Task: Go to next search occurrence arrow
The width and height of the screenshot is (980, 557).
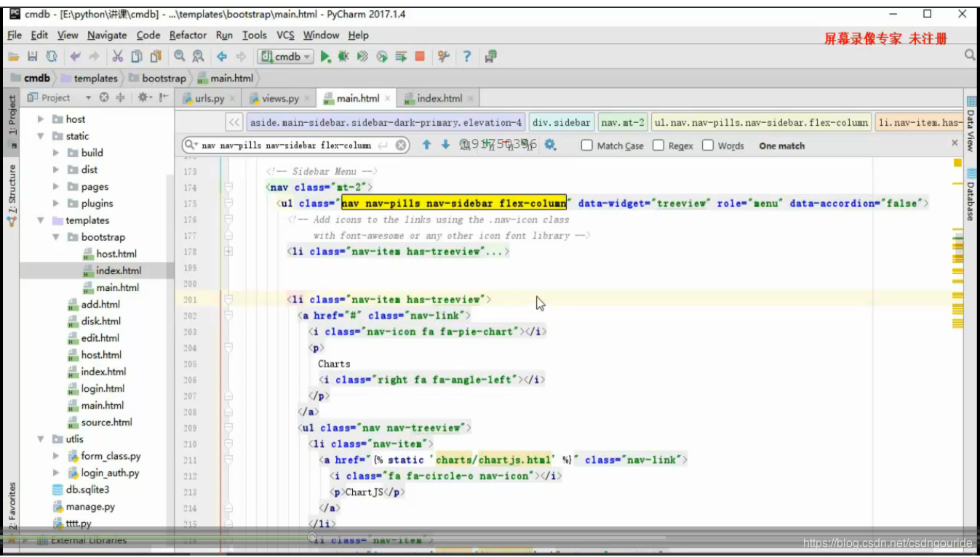Action: pyautogui.click(x=445, y=145)
